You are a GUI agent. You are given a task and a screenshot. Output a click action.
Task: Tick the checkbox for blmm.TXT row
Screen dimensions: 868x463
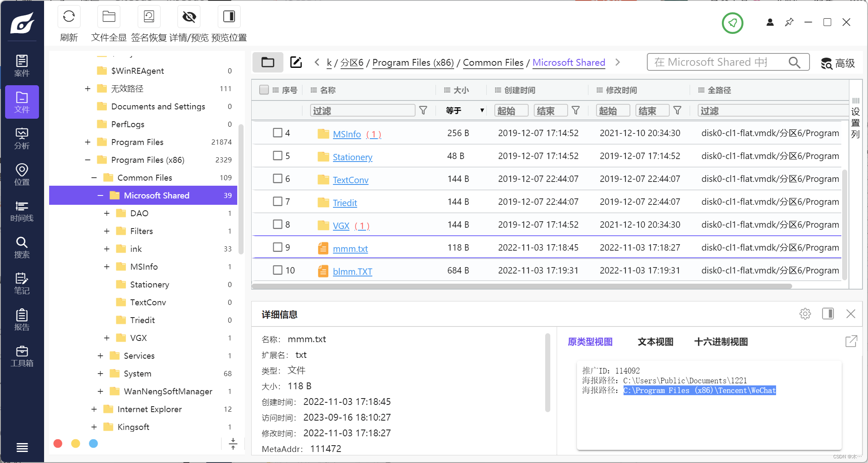click(277, 270)
